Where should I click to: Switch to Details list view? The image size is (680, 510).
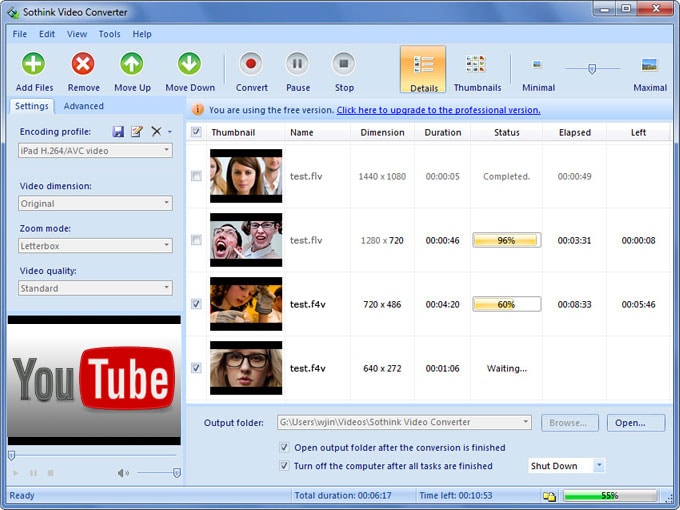tap(423, 69)
